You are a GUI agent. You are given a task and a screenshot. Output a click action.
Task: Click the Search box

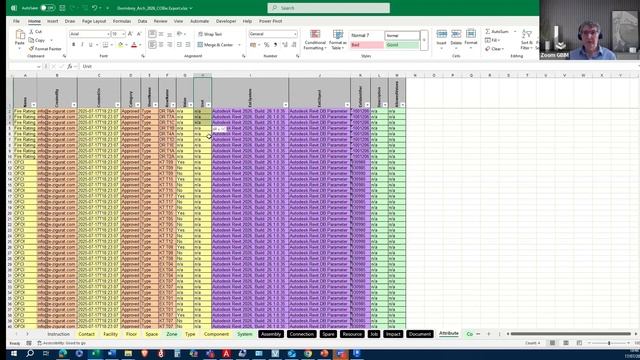tap(329, 8)
